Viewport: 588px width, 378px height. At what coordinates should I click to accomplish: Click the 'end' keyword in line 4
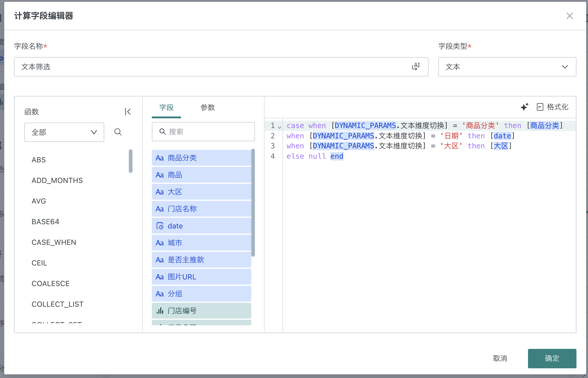[337, 156]
